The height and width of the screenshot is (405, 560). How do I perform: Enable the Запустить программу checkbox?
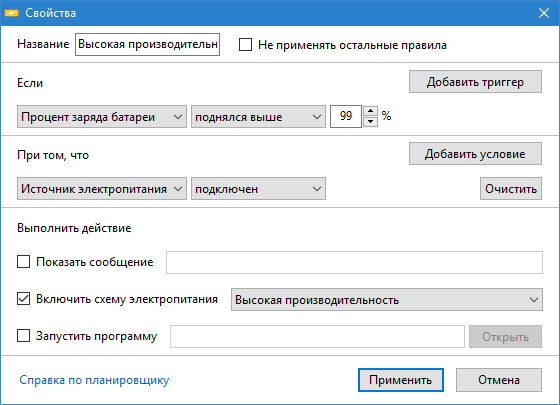pyautogui.click(x=24, y=336)
